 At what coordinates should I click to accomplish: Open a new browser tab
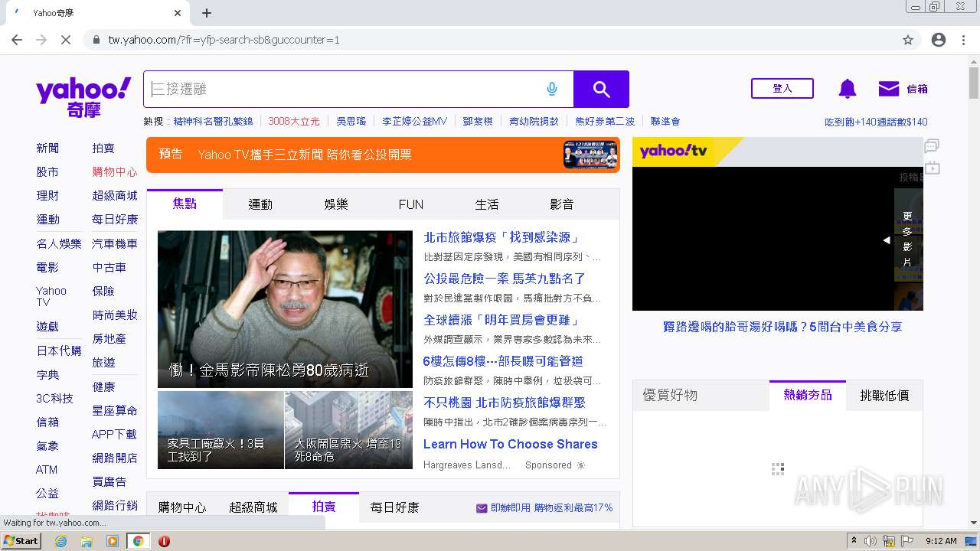pos(207,13)
